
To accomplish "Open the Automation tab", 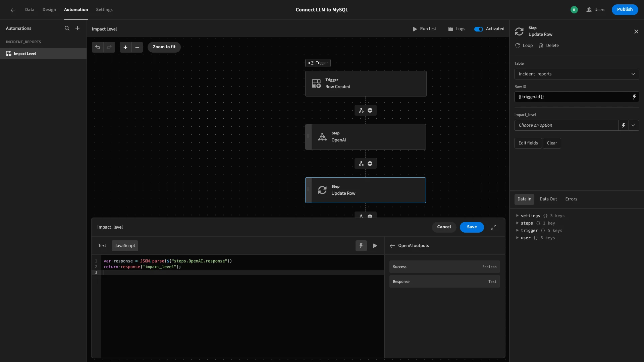I will click(76, 10).
